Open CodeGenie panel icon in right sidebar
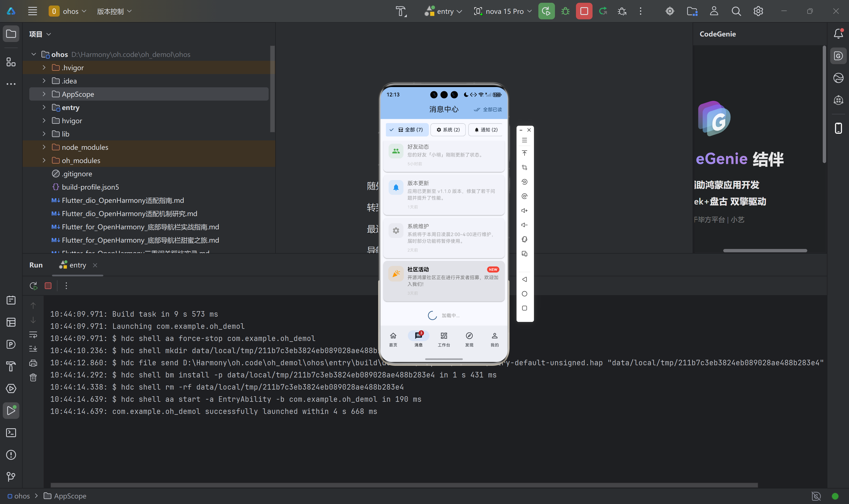849x504 pixels. click(x=838, y=56)
